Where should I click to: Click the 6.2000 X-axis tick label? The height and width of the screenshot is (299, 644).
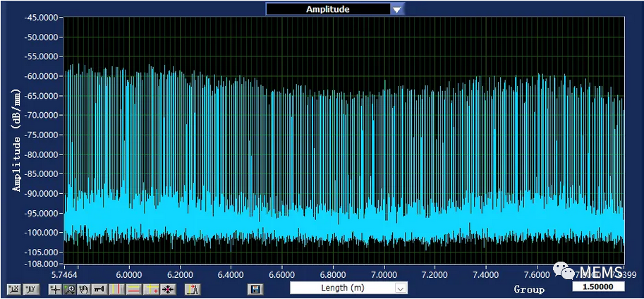point(180,274)
